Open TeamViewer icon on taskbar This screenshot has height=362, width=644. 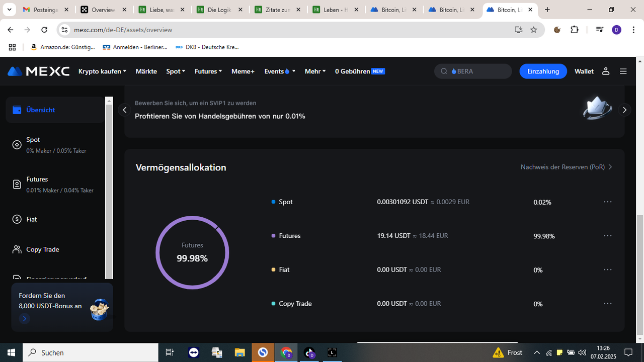(194, 352)
